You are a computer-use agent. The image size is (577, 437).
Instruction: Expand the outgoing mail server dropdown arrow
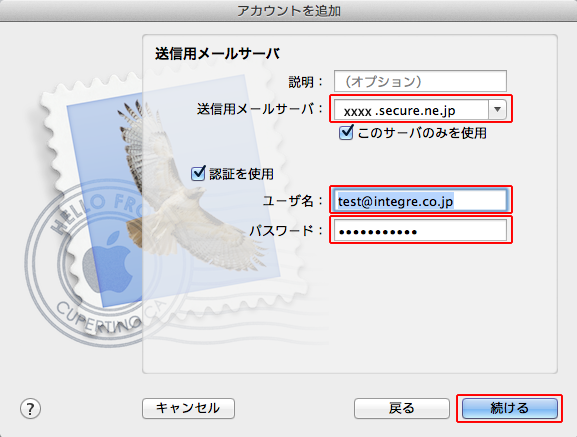[498, 109]
